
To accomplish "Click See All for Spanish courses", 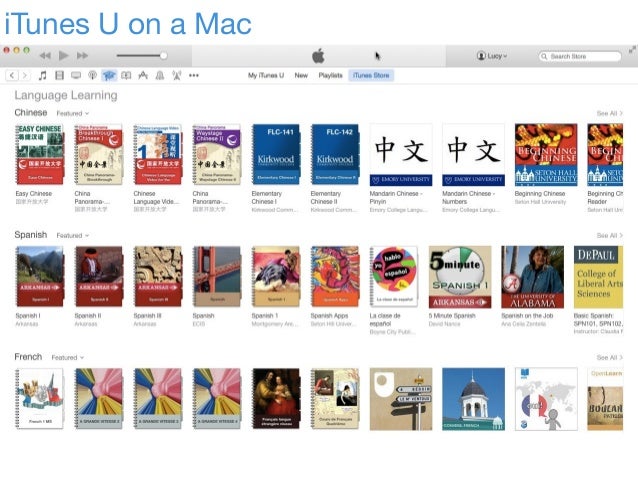I will coord(609,236).
